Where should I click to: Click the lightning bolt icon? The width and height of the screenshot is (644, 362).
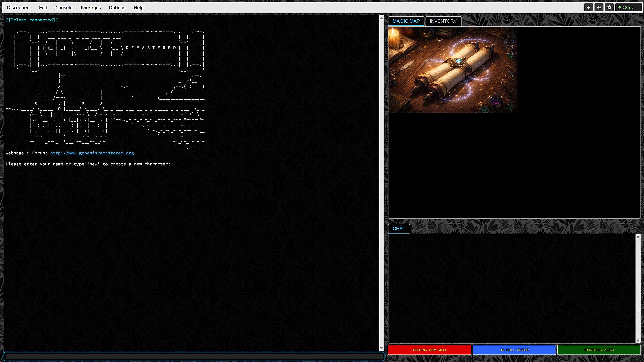point(588,7)
